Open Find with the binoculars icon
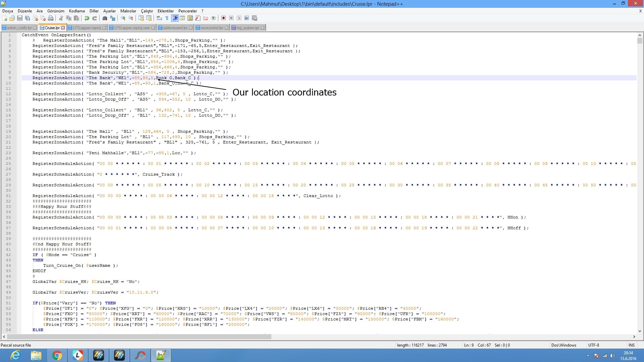The height and width of the screenshot is (362, 644). coord(105,18)
